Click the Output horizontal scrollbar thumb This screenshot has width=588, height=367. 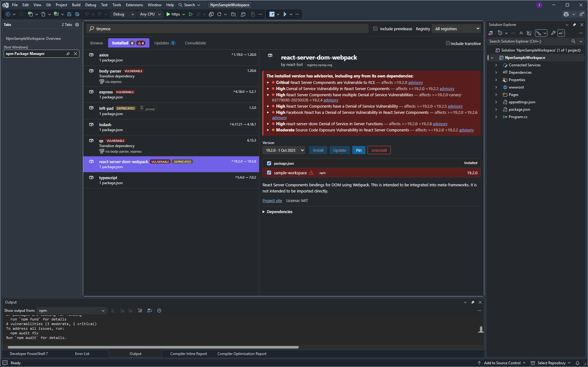pos(153,347)
